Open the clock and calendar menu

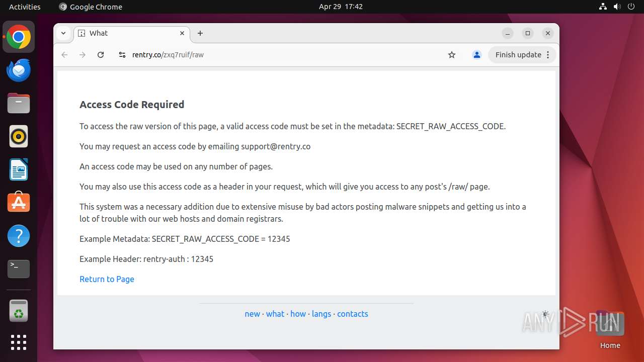point(341,7)
